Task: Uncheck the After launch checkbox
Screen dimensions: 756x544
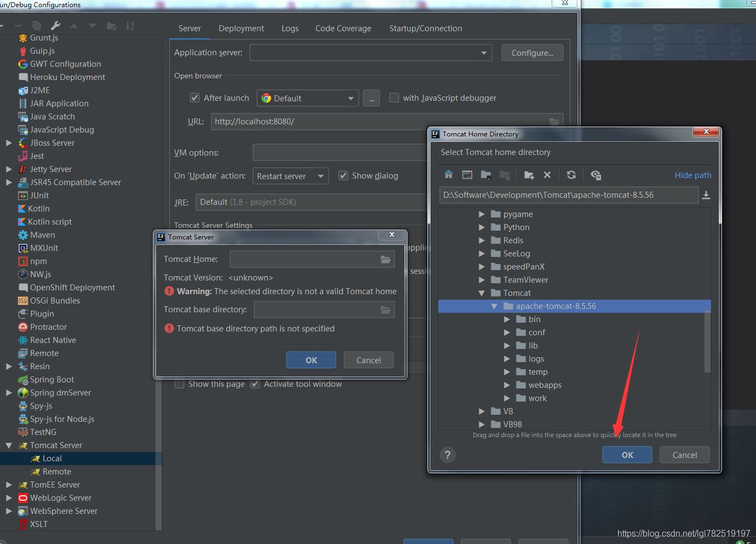Action: [x=194, y=98]
